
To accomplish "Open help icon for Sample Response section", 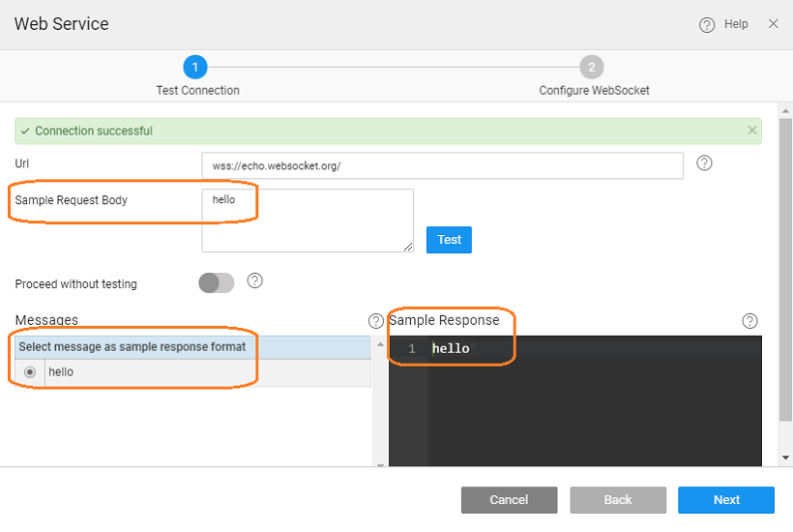I will coord(749,321).
